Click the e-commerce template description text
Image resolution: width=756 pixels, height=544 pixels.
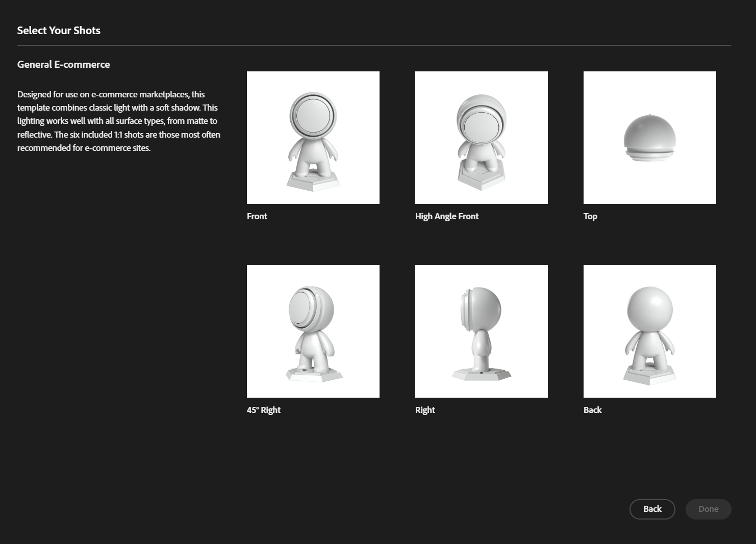[x=118, y=121]
